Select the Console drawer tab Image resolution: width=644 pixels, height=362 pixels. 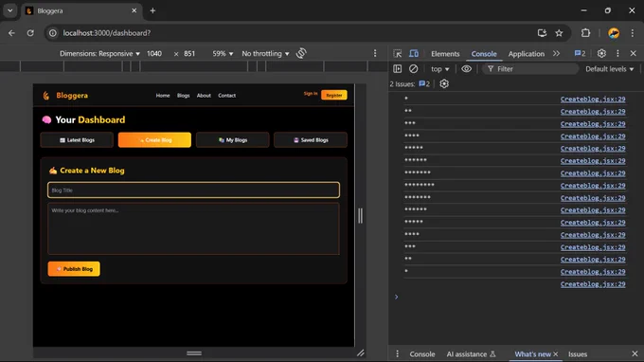pos(421,353)
